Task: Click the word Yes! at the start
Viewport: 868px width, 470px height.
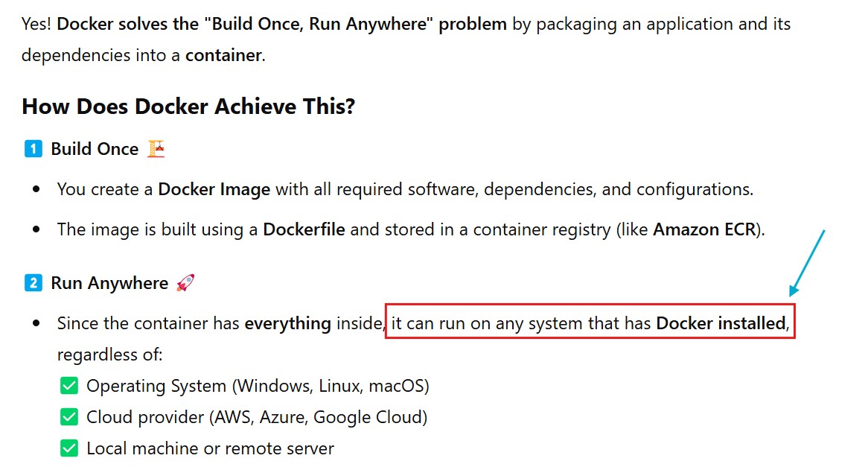Action: click(x=36, y=24)
